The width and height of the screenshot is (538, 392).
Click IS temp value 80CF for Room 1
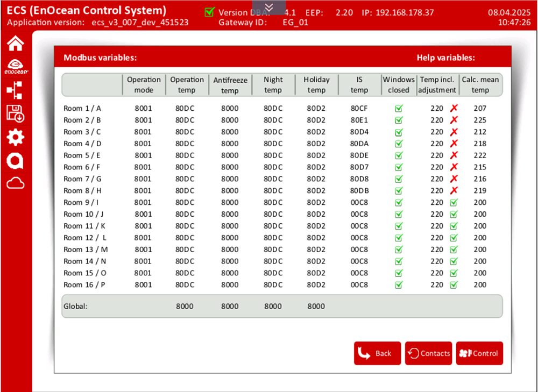(x=359, y=109)
